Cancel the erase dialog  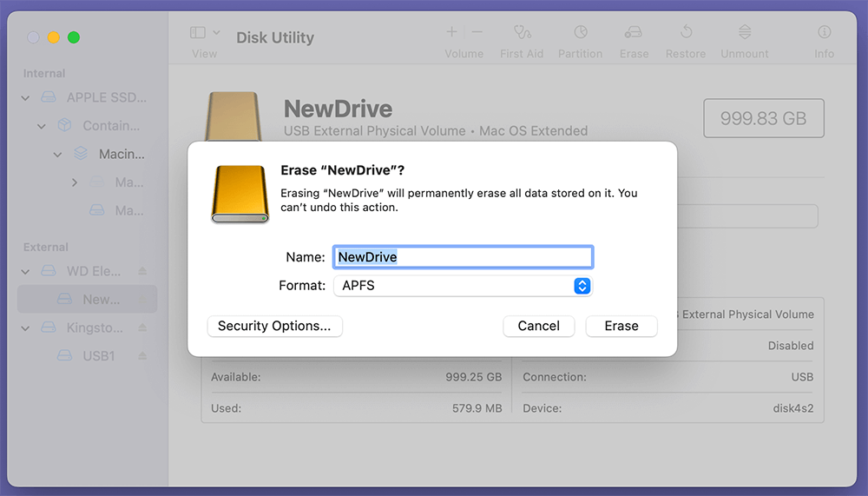(539, 326)
